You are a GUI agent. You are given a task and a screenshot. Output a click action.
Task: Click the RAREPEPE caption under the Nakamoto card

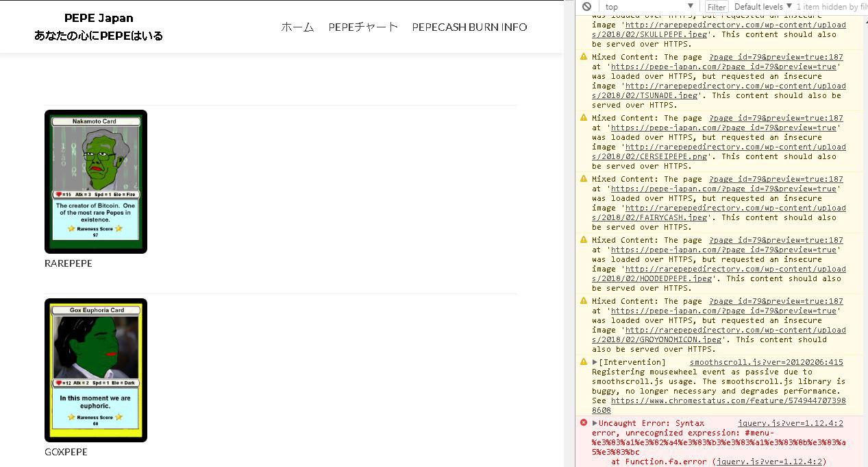[69, 263]
